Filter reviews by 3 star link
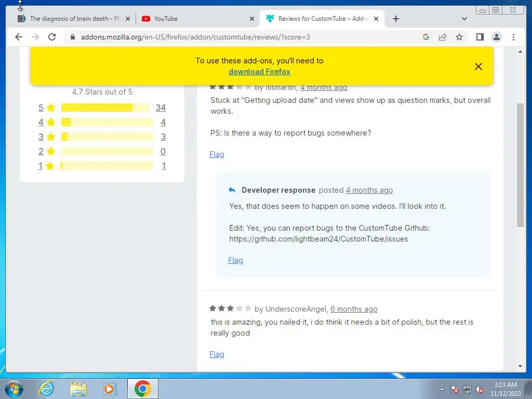The width and height of the screenshot is (532, 399). pos(41,137)
